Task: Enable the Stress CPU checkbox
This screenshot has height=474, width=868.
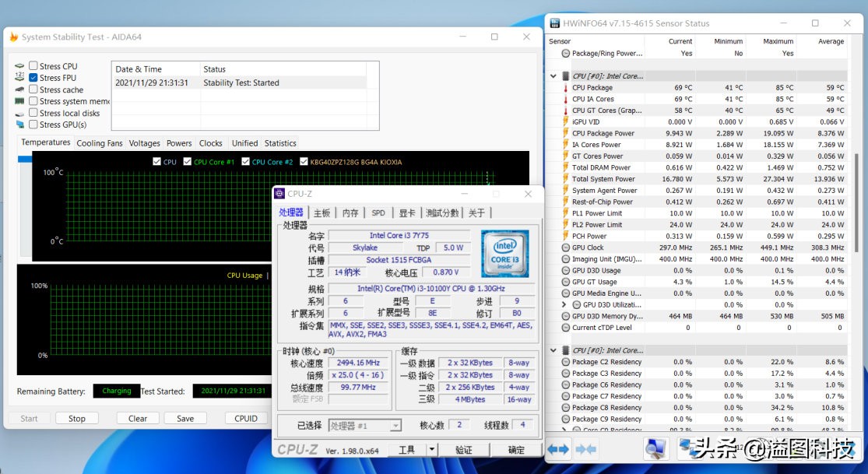Action: coord(33,66)
